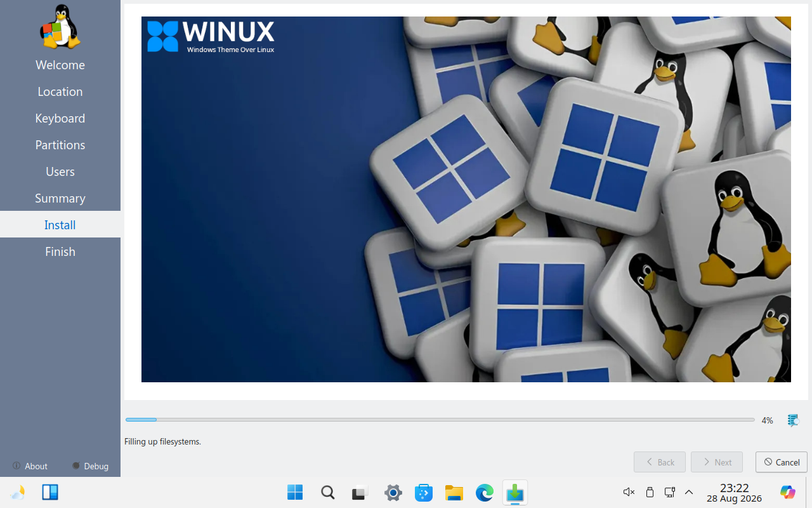Click the 'Filling up filesystems.' status text
This screenshot has width=812, height=508.
pyautogui.click(x=162, y=441)
